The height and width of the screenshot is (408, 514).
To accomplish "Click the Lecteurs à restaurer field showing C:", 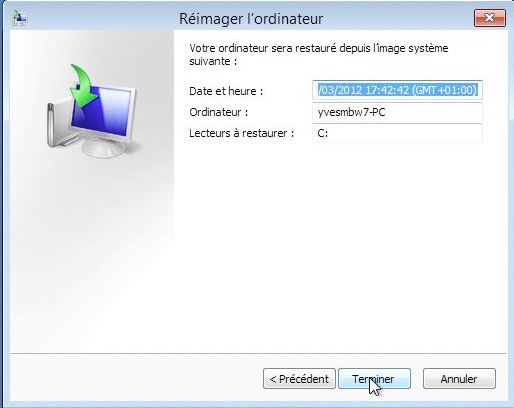I will tap(397, 133).
